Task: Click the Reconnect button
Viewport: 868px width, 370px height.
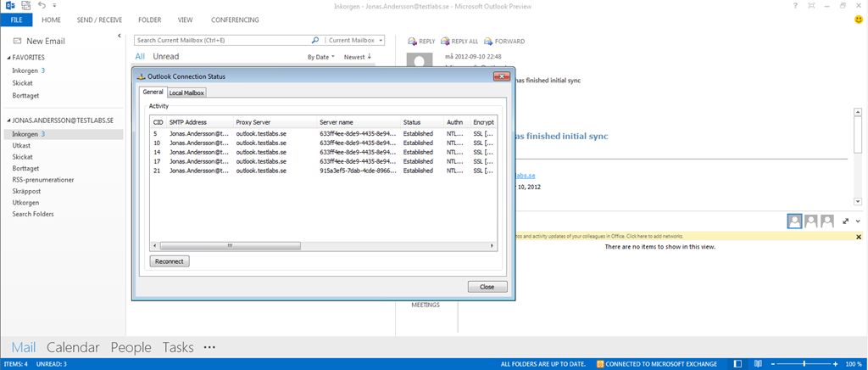Action: click(170, 261)
